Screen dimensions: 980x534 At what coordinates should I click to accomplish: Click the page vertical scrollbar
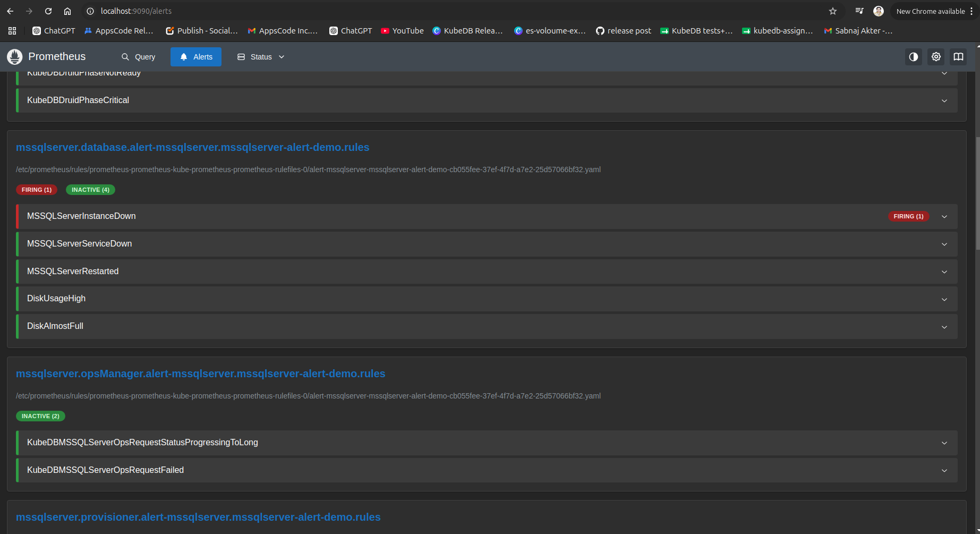[x=977, y=194]
